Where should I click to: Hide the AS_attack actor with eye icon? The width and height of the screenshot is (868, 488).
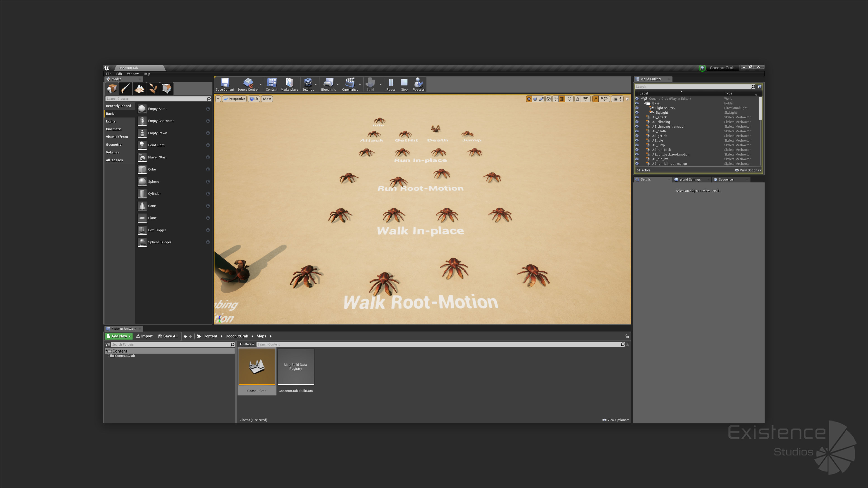click(x=637, y=117)
